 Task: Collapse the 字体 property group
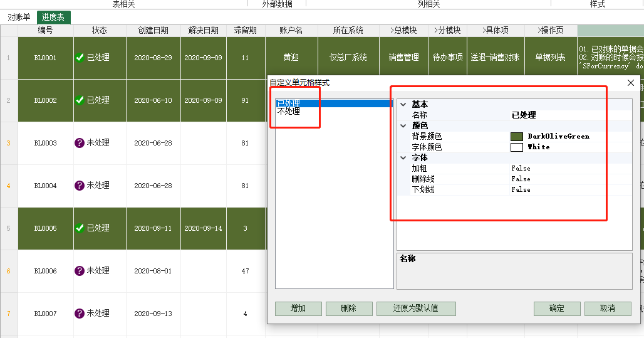[403, 157]
